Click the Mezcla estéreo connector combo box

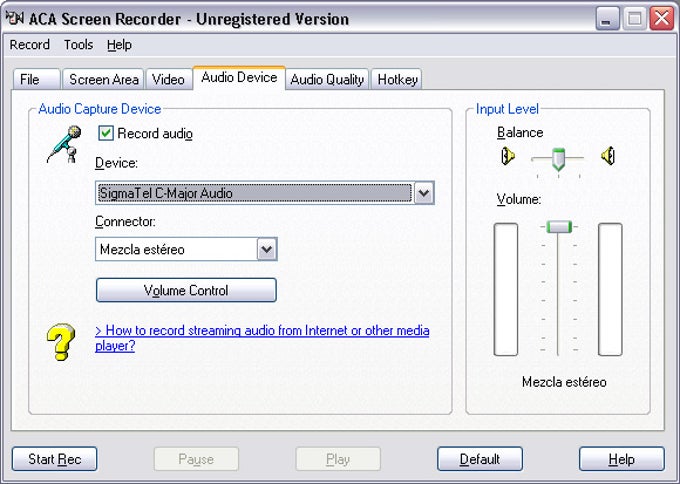pos(186,249)
